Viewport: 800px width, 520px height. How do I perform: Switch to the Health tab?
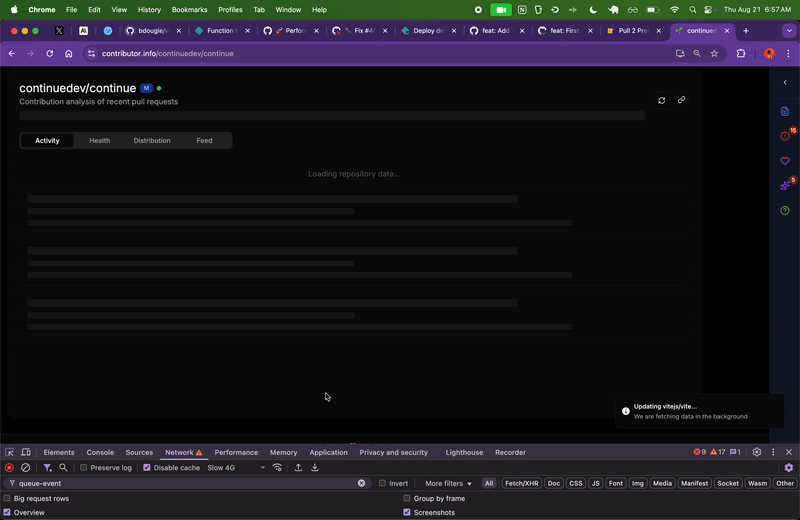99,141
